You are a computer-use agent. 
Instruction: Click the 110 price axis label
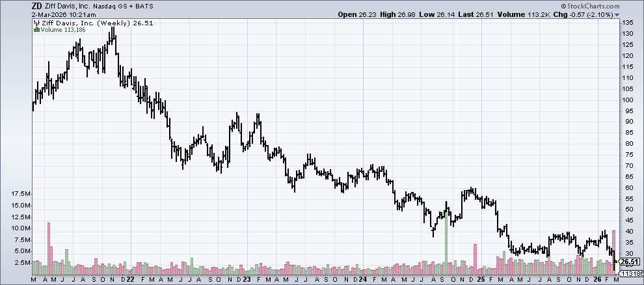point(627,77)
